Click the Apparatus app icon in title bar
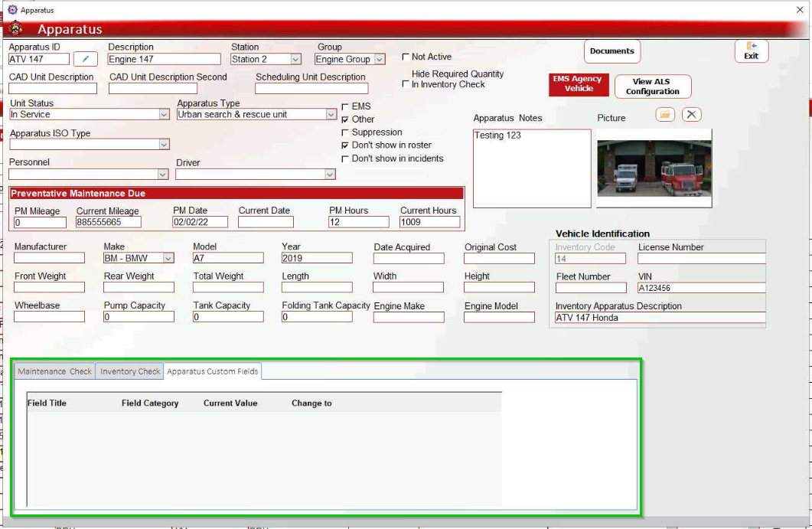 (x=11, y=10)
